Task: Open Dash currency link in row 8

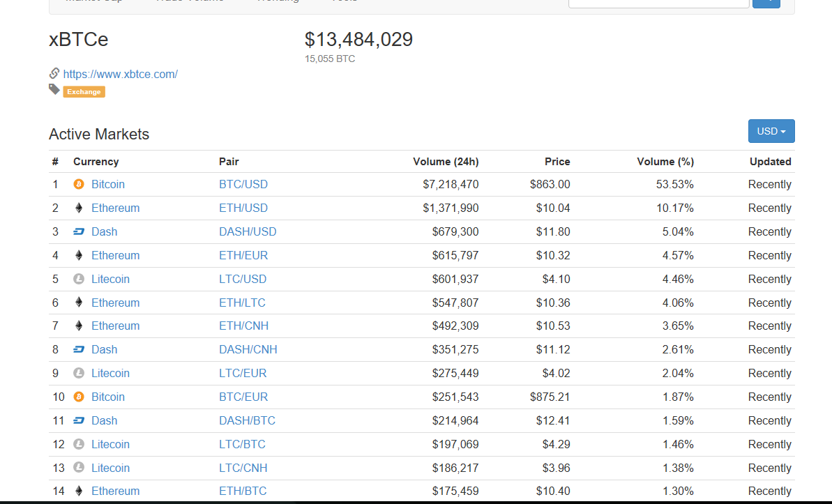Action: (104, 350)
